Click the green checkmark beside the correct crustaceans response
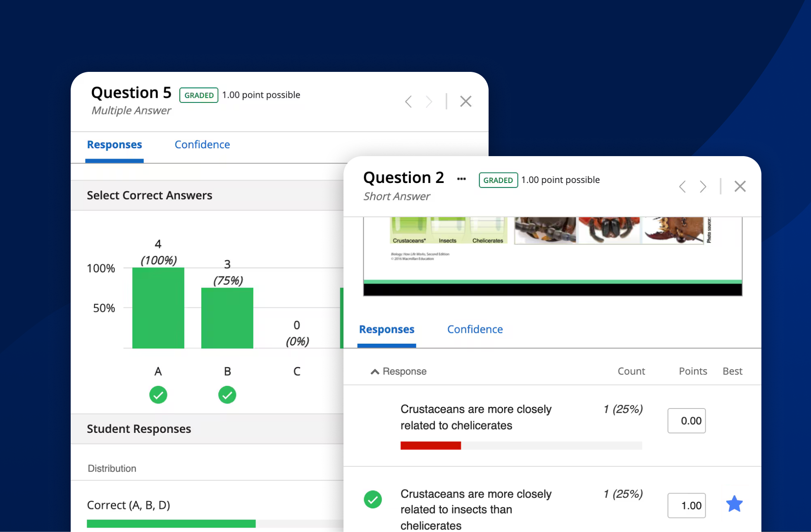This screenshot has width=811, height=532. point(373,500)
